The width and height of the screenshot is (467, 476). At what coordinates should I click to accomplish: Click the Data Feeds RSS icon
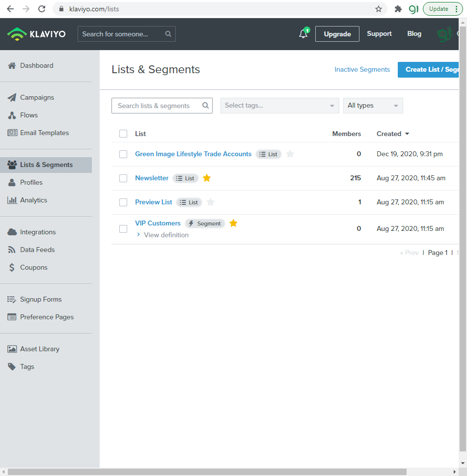pos(11,250)
